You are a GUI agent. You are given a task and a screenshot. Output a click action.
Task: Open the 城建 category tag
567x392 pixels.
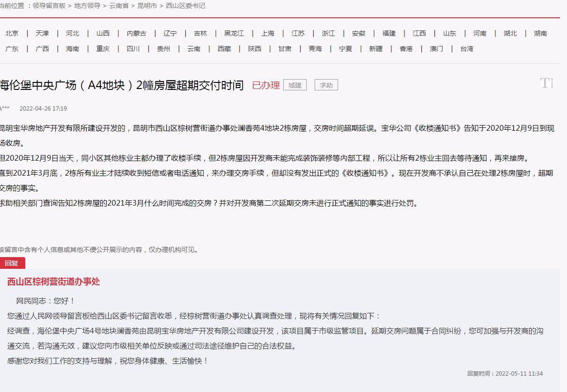point(295,85)
